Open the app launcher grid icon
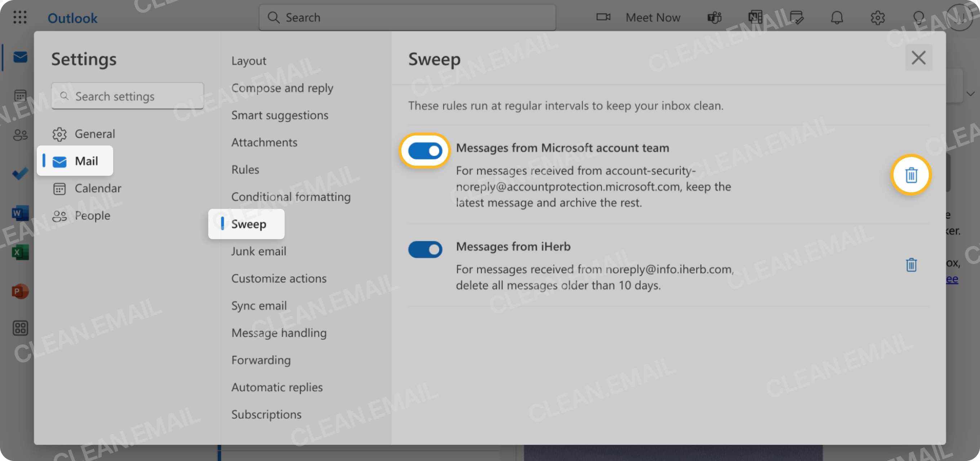The width and height of the screenshot is (980, 461). pyautogui.click(x=20, y=18)
